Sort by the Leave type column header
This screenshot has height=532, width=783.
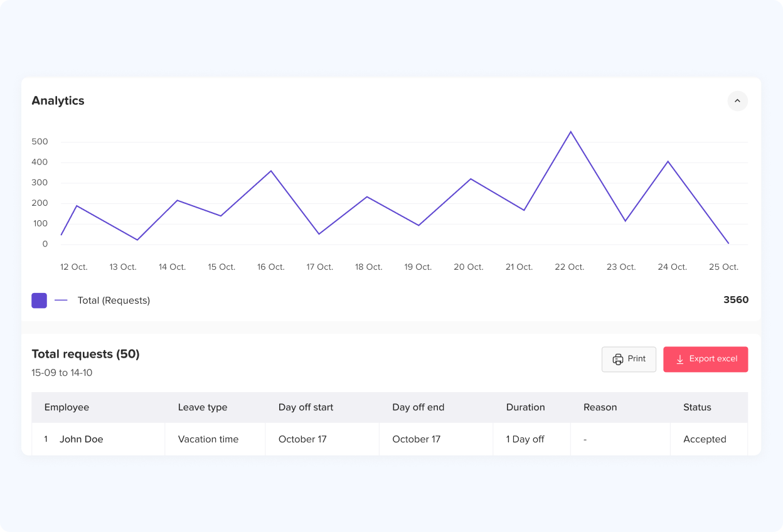click(202, 407)
